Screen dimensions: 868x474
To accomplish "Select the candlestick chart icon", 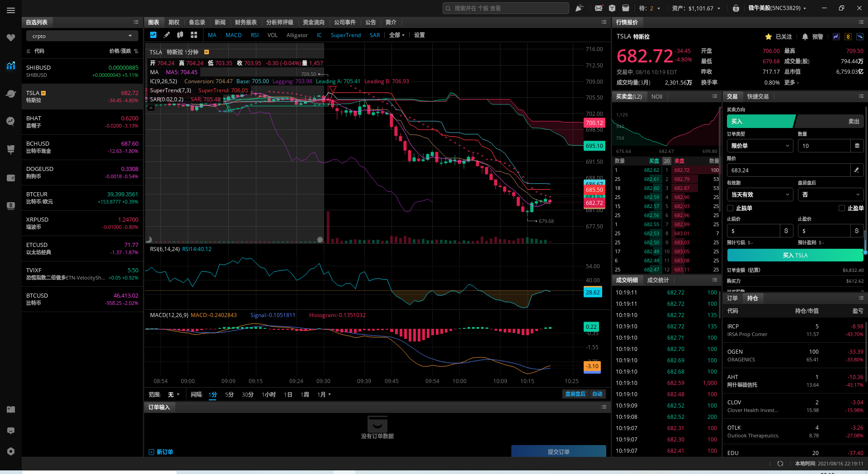I will pos(180,35).
